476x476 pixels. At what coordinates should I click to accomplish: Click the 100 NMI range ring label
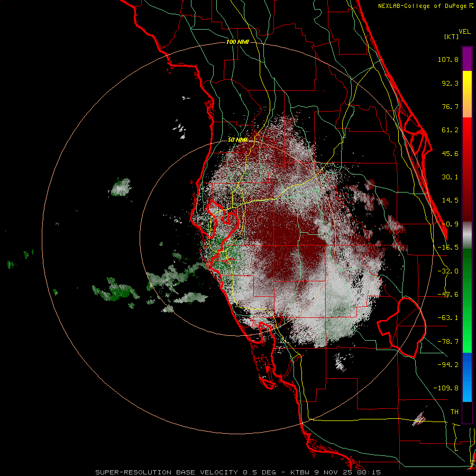click(237, 42)
